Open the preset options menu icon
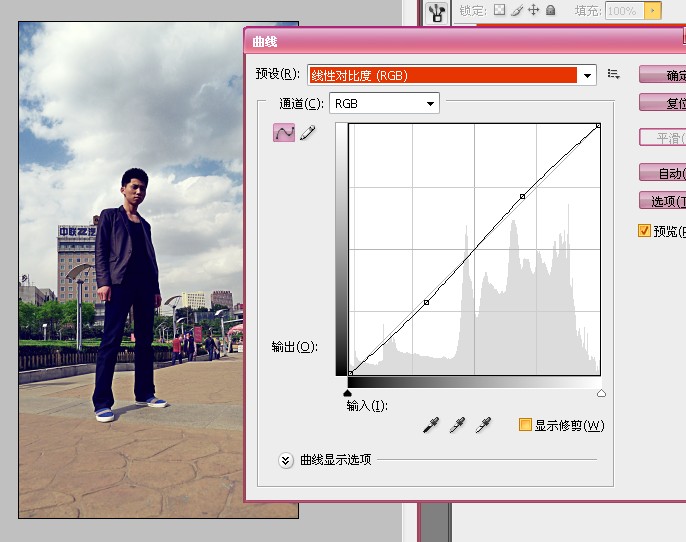Viewport: 686px width, 542px height. 613,74
